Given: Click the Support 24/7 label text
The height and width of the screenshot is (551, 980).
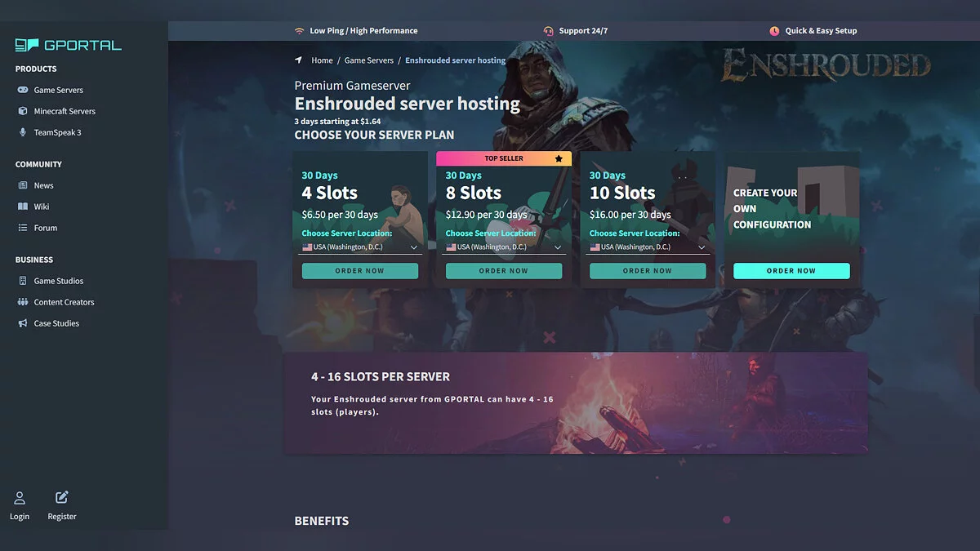Looking at the screenshot, I should (583, 31).
